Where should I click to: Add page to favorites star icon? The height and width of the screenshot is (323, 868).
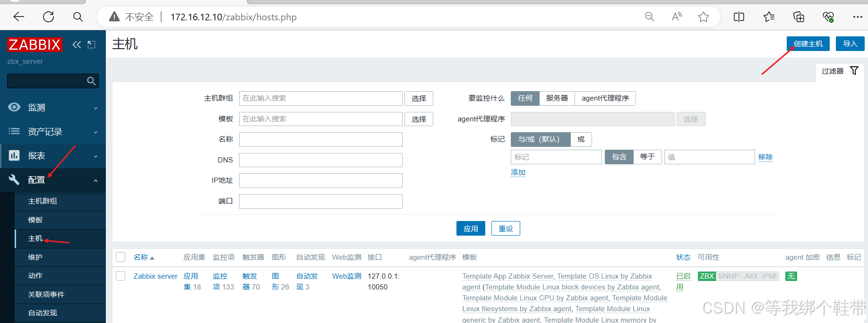click(x=704, y=17)
